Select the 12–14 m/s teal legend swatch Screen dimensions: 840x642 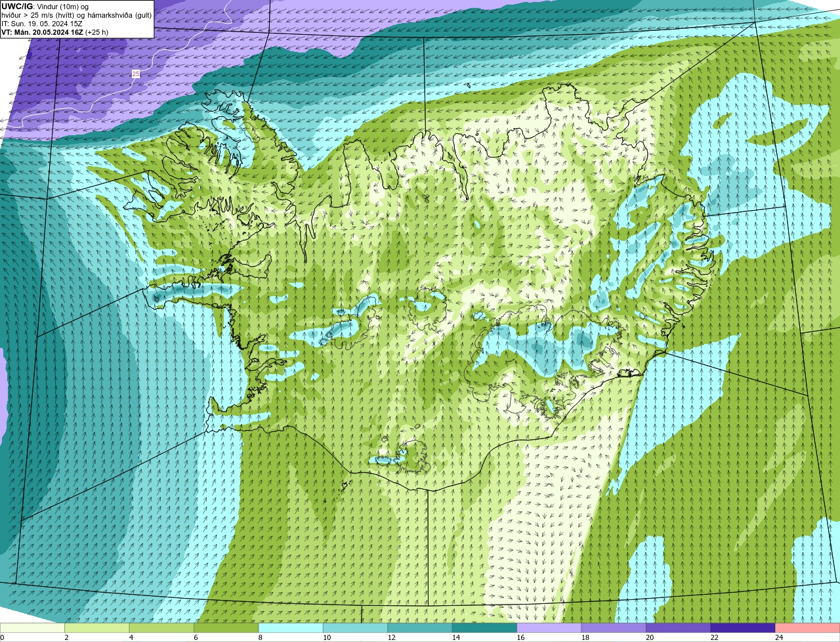pos(420,628)
